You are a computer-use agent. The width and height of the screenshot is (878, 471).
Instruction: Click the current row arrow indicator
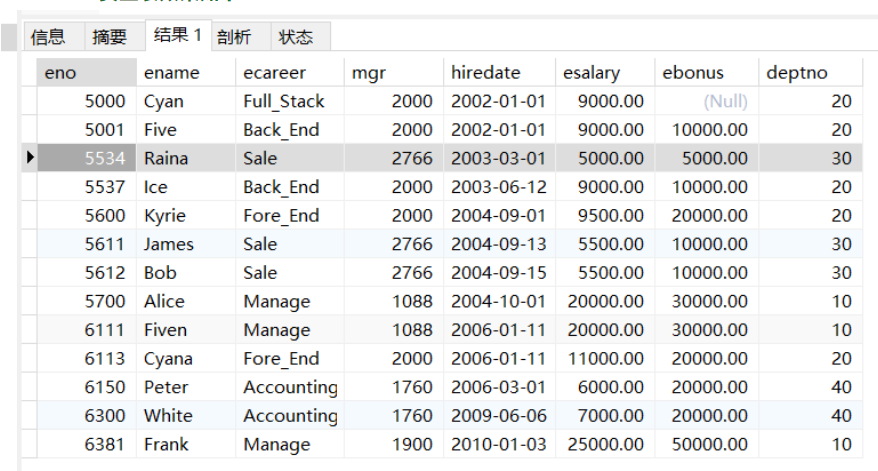coord(31,158)
